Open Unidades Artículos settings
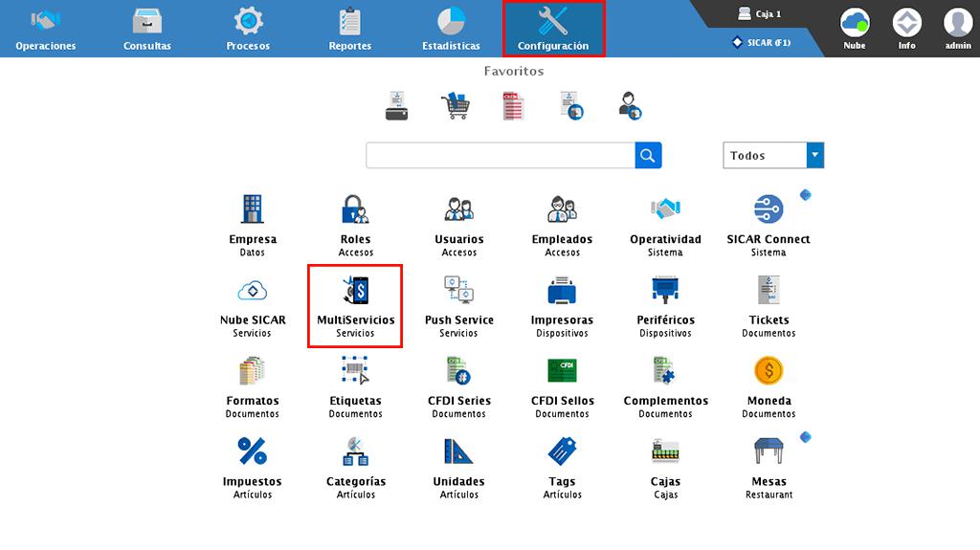This screenshot has height=550, width=980. 459,468
